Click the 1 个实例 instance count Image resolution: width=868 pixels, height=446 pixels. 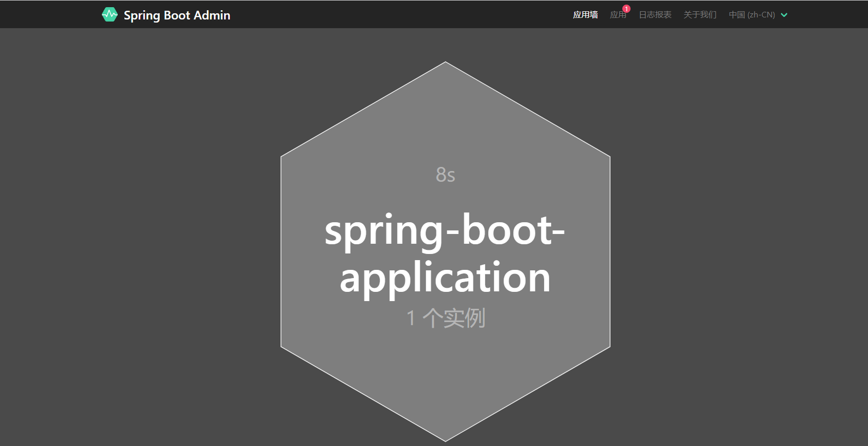point(446,318)
